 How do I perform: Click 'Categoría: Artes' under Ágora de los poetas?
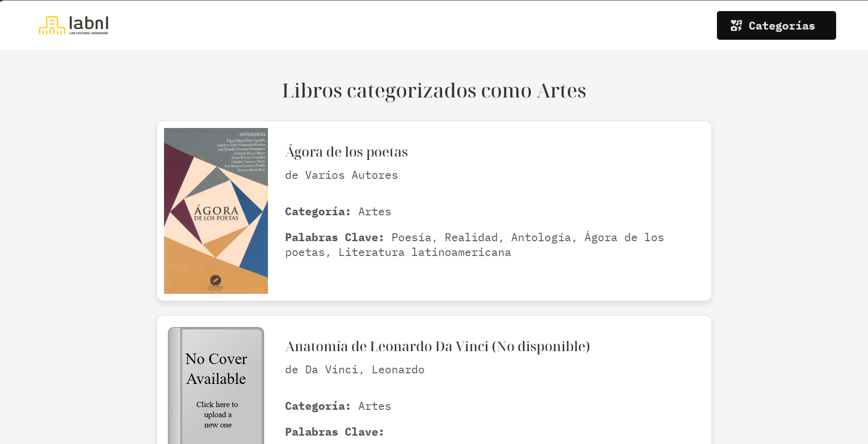pyautogui.click(x=338, y=212)
